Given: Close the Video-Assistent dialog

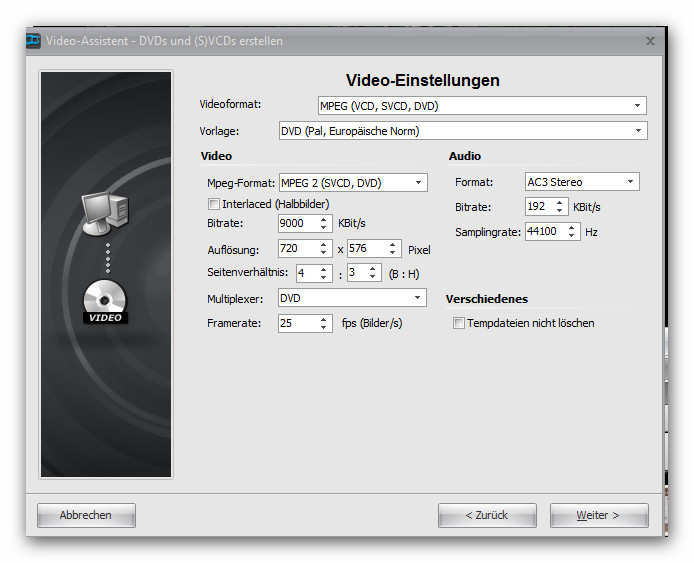Looking at the screenshot, I should (650, 41).
